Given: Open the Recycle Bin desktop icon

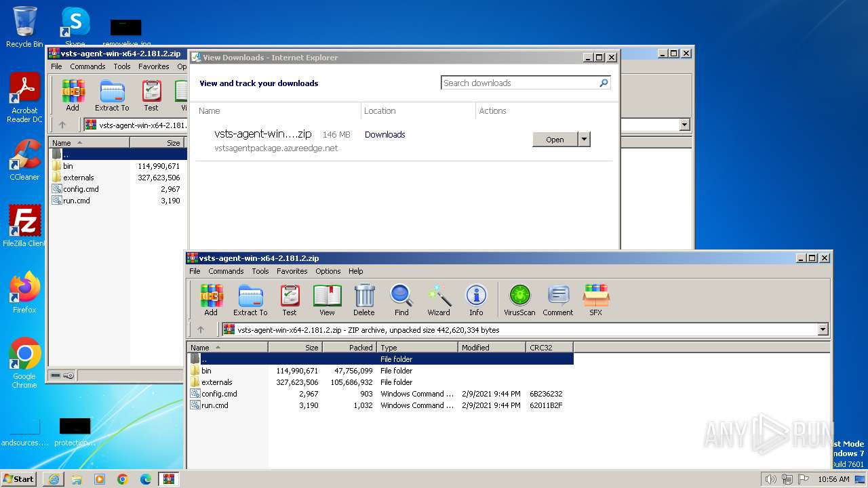Looking at the screenshot, I should point(24,27).
